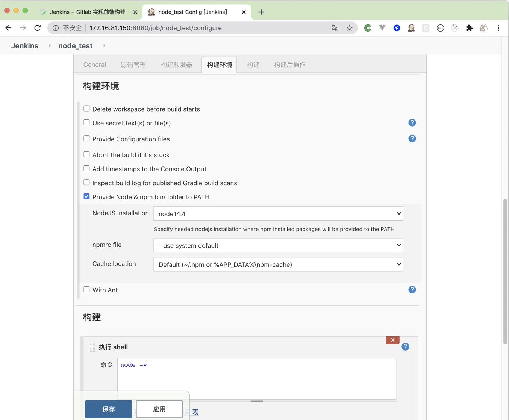Click the browser address bar
The width and height of the screenshot is (509, 420).
(203, 28)
